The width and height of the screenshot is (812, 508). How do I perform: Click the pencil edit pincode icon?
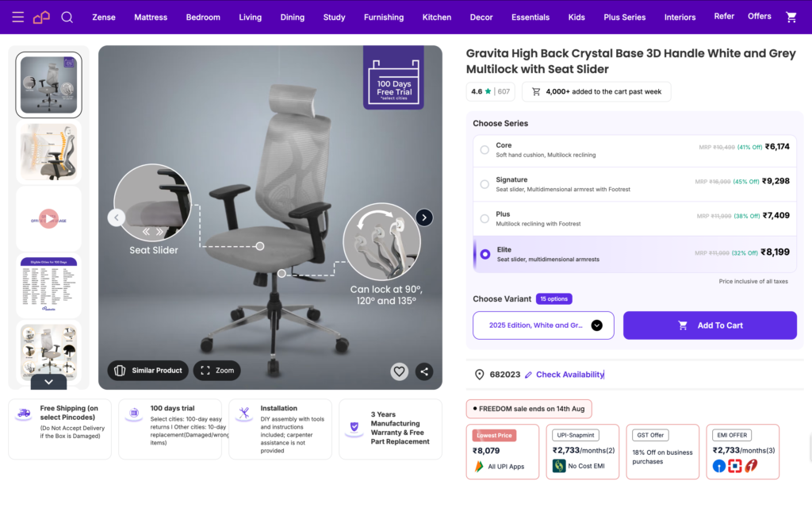coord(528,375)
